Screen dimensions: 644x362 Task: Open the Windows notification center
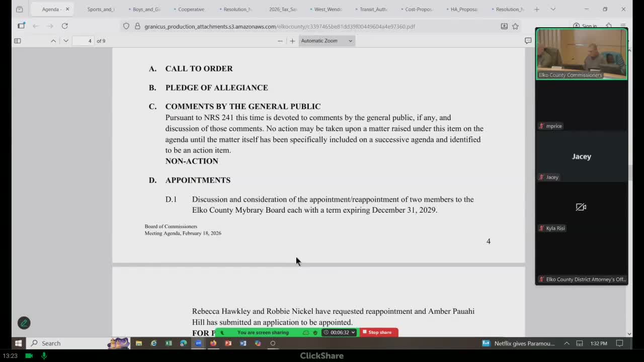(x=620, y=343)
